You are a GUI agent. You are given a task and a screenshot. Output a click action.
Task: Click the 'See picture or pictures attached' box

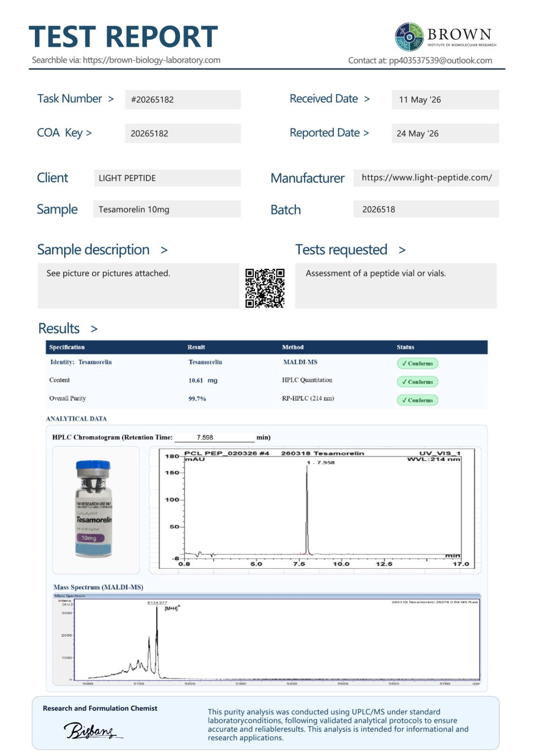tap(138, 286)
